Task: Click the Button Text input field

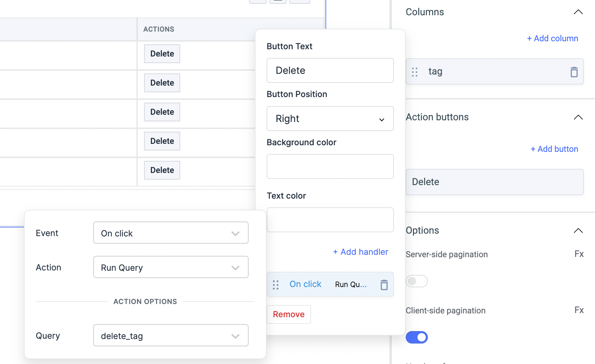Action: click(330, 71)
